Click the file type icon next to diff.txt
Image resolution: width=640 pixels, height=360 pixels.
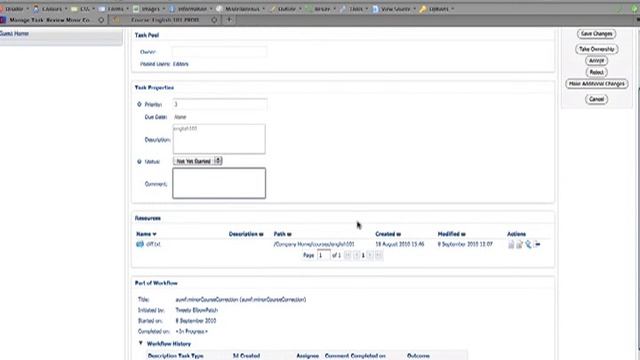[x=140, y=244]
